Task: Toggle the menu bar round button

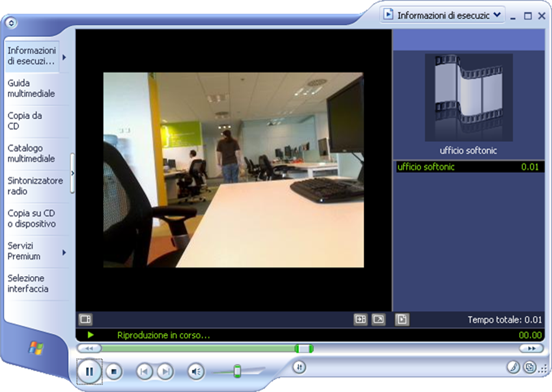Action: (x=11, y=23)
